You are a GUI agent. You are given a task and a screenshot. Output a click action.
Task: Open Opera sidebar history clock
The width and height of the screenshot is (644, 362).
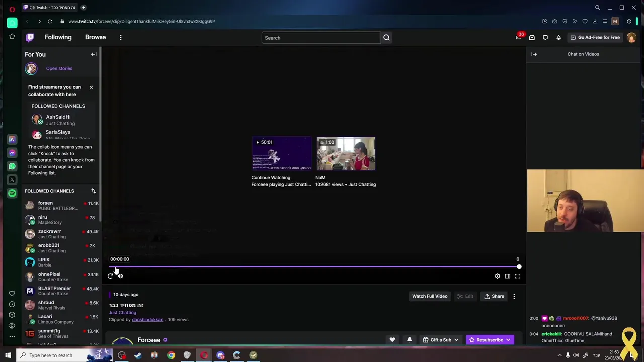tap(12, 304)
